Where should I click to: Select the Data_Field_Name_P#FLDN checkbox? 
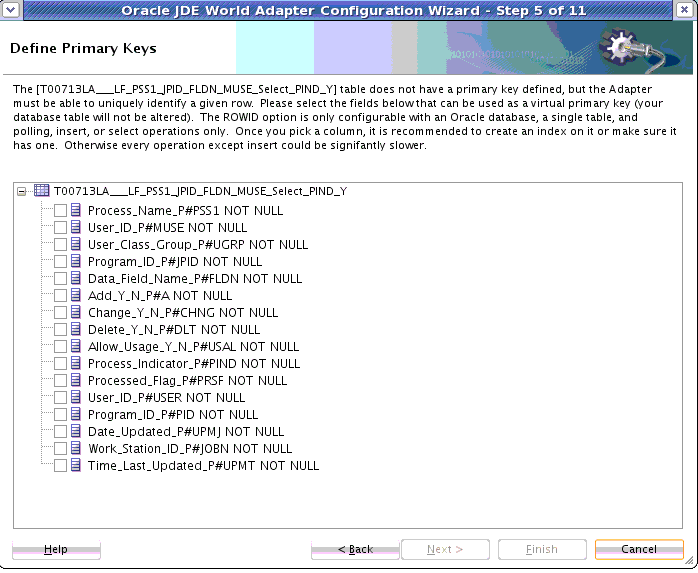[x=61, y=279]
